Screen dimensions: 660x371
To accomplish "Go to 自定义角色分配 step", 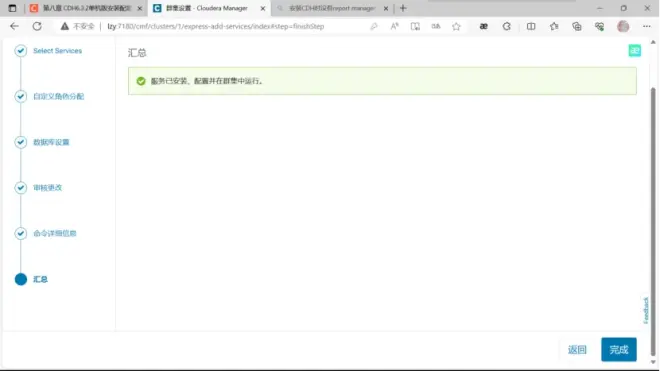I will point(59,96).
